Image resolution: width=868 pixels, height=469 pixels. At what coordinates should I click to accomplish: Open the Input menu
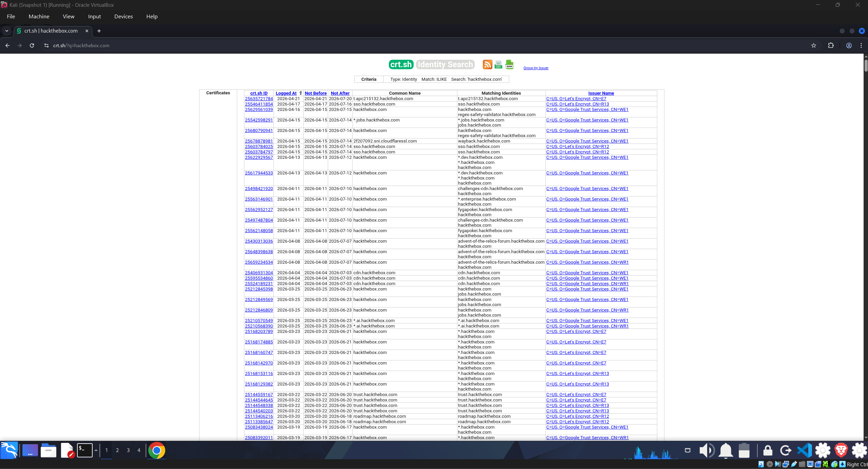point(94,16)
